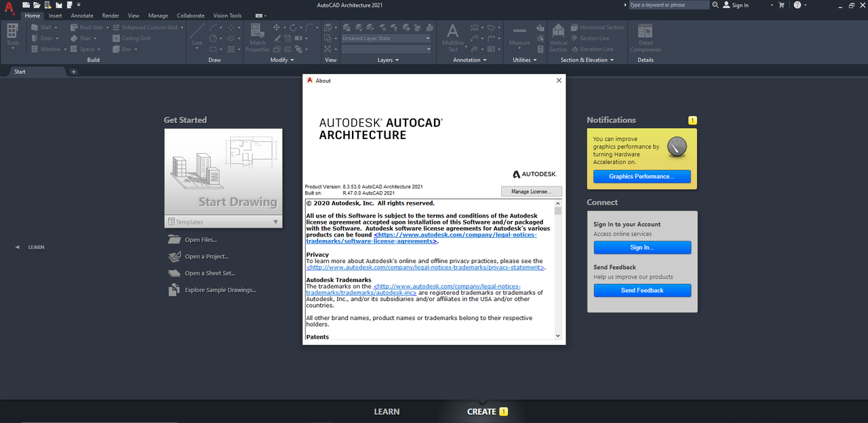This screenshot has height=423, width=868.
Task: Click the Start Drawing thumbnail
Action: click(223, 172)
